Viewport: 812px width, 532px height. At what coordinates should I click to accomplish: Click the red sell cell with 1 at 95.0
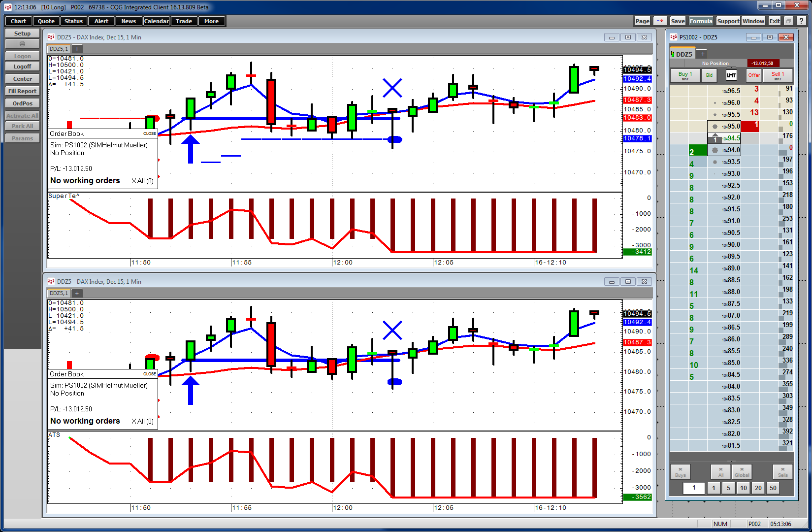[750, 126]
